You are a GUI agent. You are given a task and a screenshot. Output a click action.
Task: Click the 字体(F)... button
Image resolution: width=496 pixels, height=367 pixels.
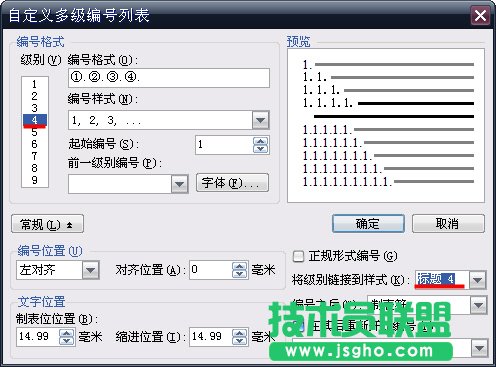pos(232,183)
